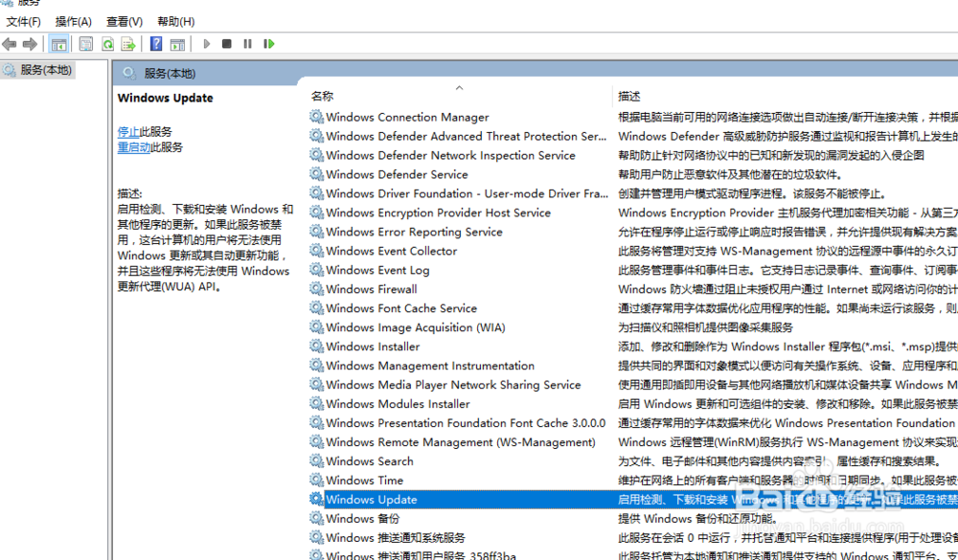Toggle Show/Hide Action Pane toolbar icon
The height and width of the screenshot is (560, 958).
(177, 44)
